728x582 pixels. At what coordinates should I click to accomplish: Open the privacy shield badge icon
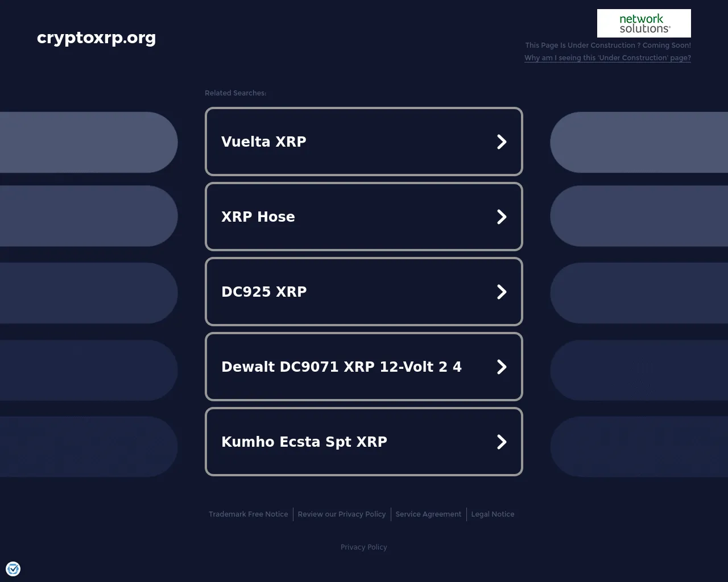point(13,569)
